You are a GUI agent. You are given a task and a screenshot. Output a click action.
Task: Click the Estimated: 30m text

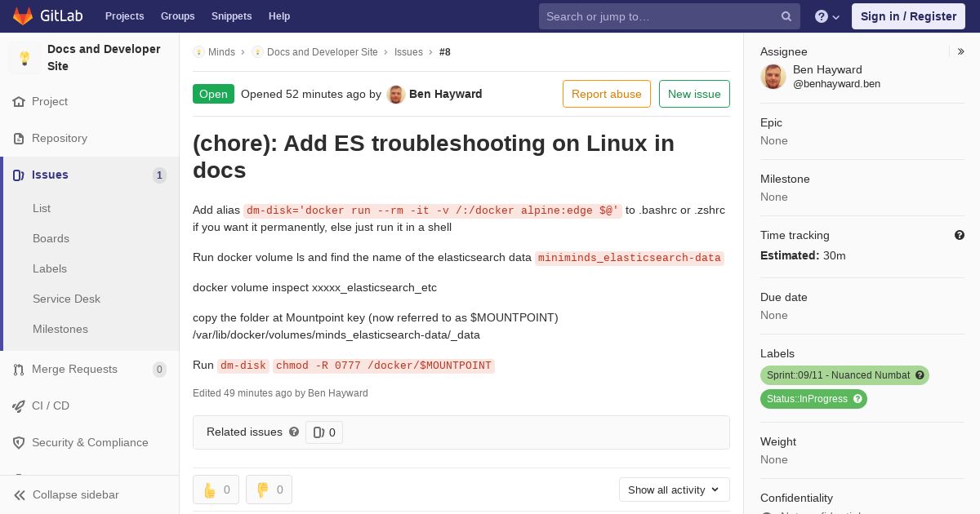pos(803,255)
